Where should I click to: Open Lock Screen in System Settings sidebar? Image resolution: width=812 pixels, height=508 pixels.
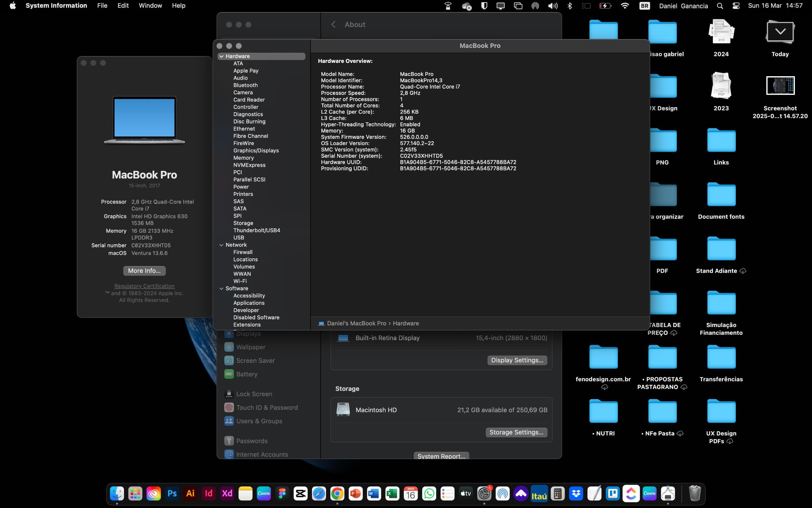click(254, 394)
